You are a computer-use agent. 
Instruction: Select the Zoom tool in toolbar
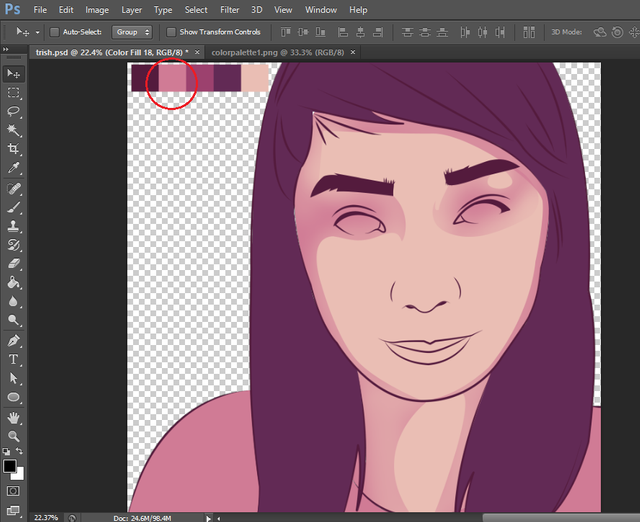[14, 436]
